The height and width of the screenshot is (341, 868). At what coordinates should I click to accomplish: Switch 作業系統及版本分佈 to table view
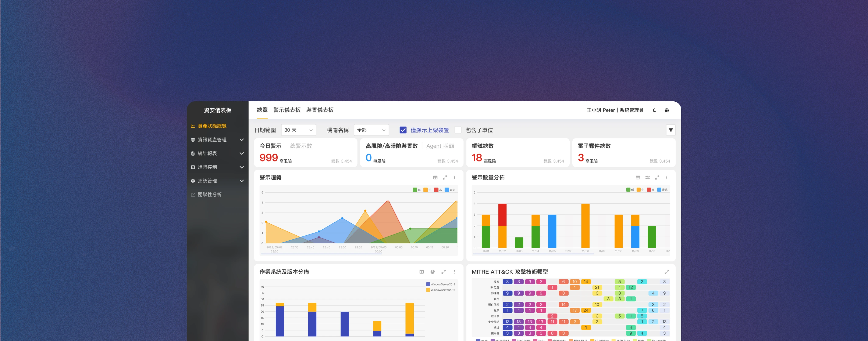pos(421,272)
